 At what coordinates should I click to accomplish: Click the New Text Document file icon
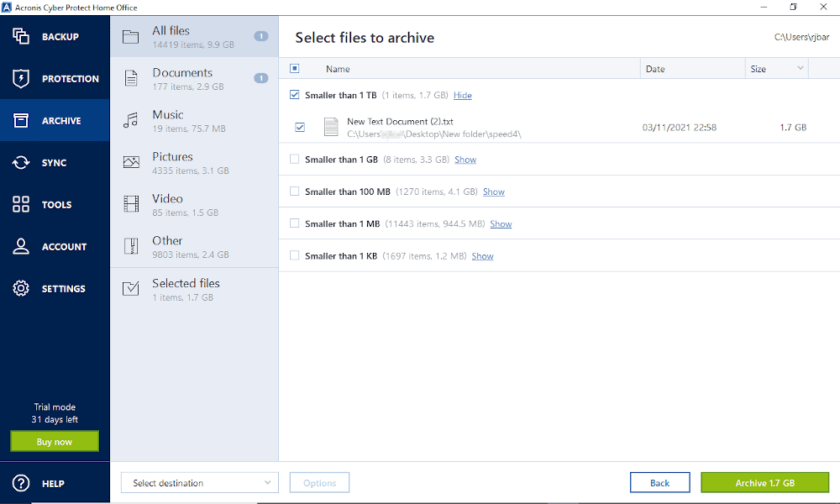[331, 127]
